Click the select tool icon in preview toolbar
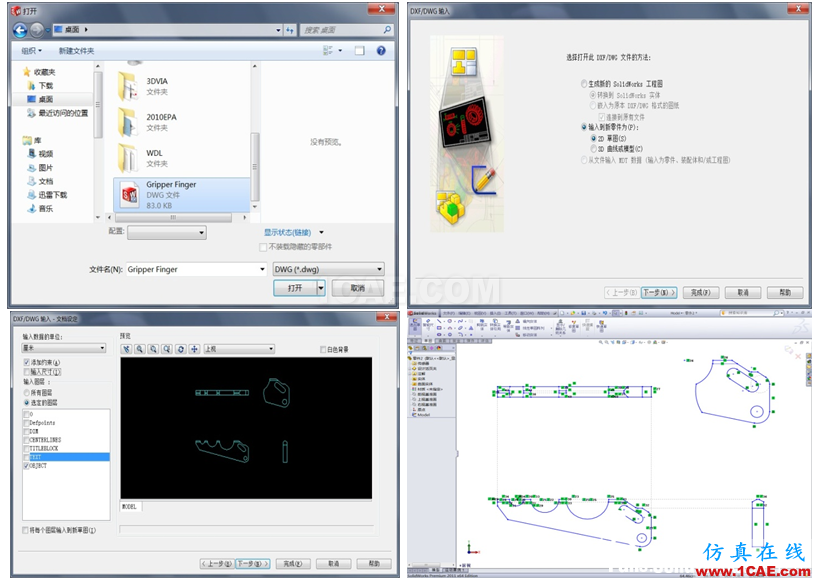815x579 pixels. [x=126, y=349]
